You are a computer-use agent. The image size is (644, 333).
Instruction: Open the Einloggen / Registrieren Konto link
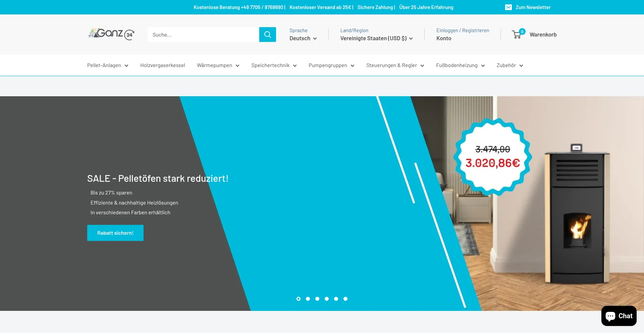point(463,35)
